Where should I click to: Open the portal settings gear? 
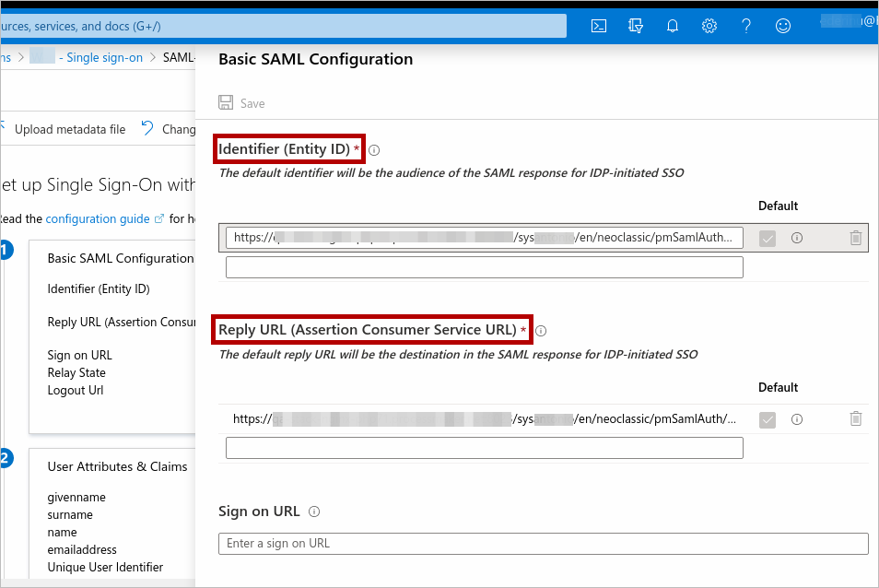[709, 26]
